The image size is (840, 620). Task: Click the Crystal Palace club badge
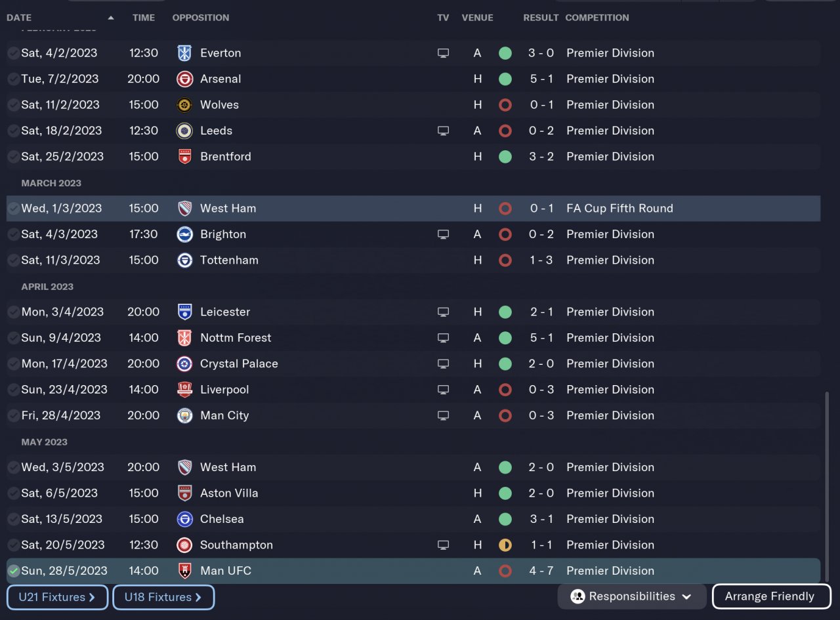point(184,364)
